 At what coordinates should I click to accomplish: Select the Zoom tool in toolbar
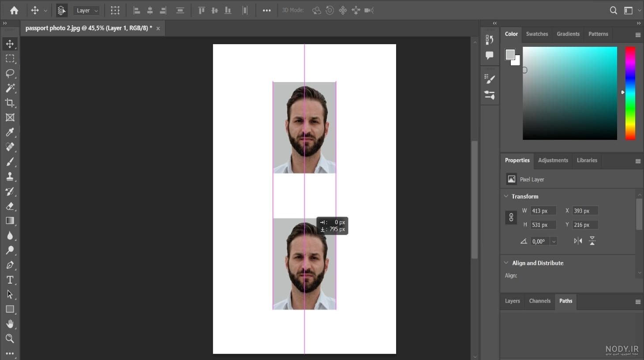10,338
